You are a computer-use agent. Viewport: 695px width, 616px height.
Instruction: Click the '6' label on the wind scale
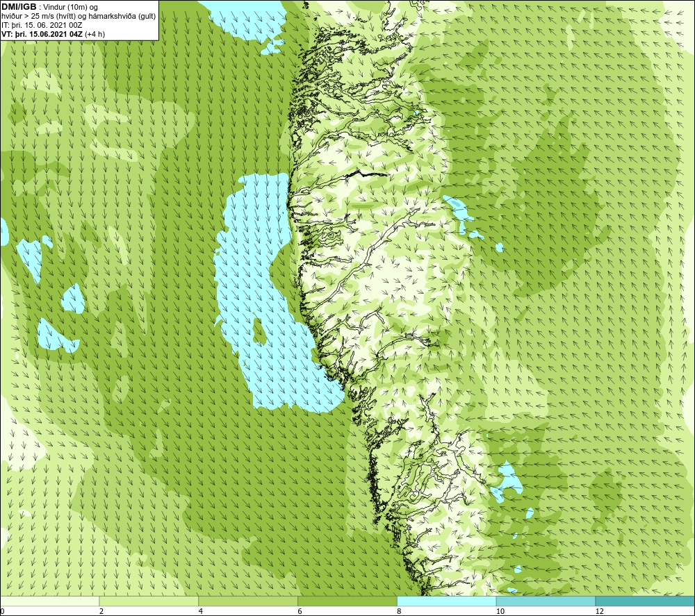coord(300,611)
